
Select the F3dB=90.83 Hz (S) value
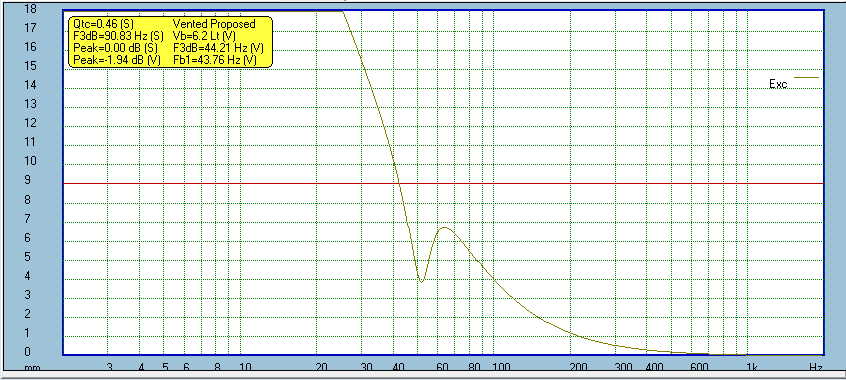118,36
